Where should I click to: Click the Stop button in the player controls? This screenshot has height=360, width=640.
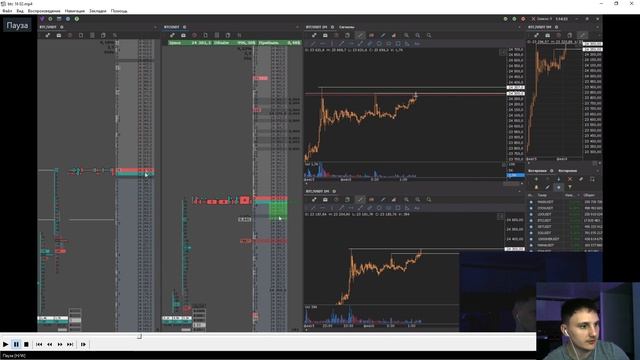point(26,344)
